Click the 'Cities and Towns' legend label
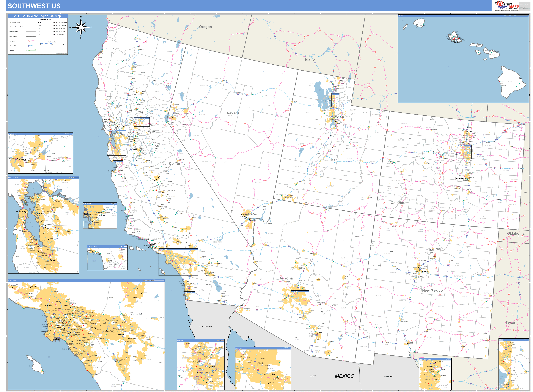The height and width of the screenshot is (392, 533). [x=45, y=19]
